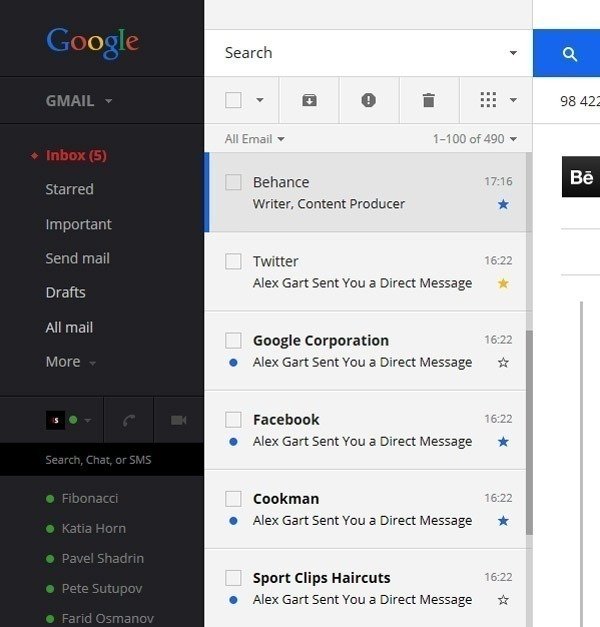Image resolution: width=600 pixels, height=627 pixels.
Task: Toggle star on Cookman email
Action: [x=503, y=521]
